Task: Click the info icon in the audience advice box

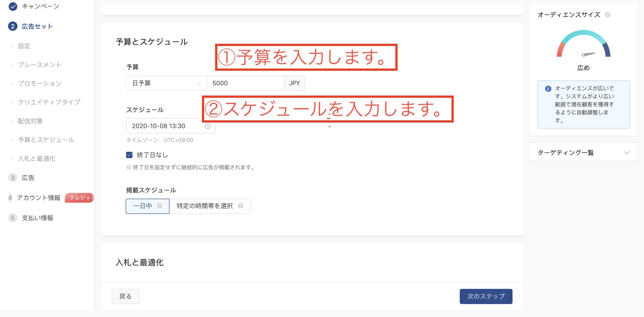Action: [x=548, y=88]
